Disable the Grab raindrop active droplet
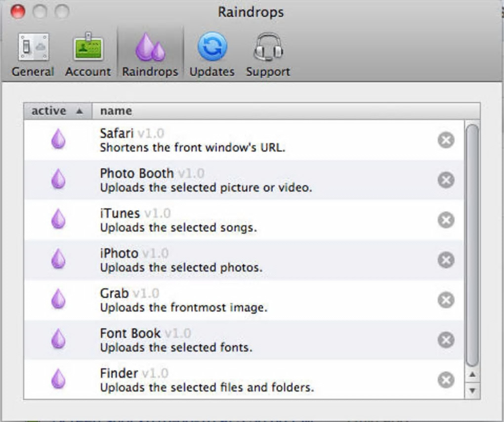504x422 pixels. [58, 299]
